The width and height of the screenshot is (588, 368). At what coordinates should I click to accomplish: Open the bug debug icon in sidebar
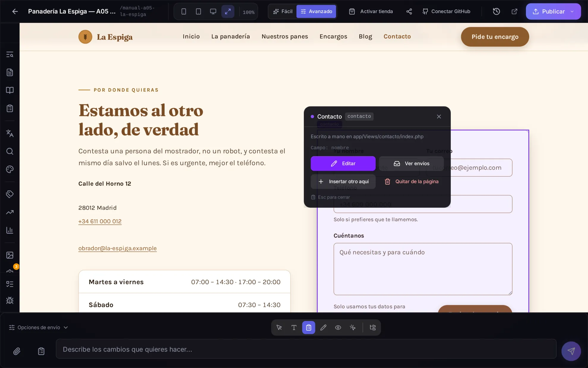pos(10,300)
